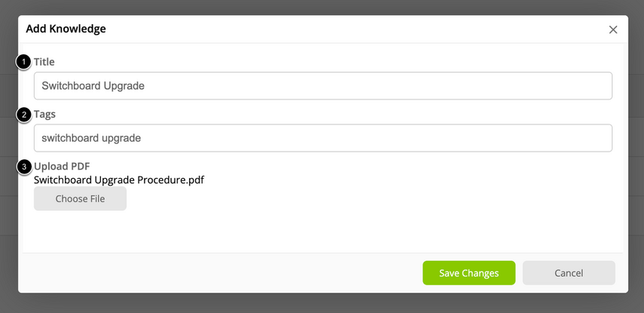
Task: Open the Choose File picker
Action: coord(80,198)
